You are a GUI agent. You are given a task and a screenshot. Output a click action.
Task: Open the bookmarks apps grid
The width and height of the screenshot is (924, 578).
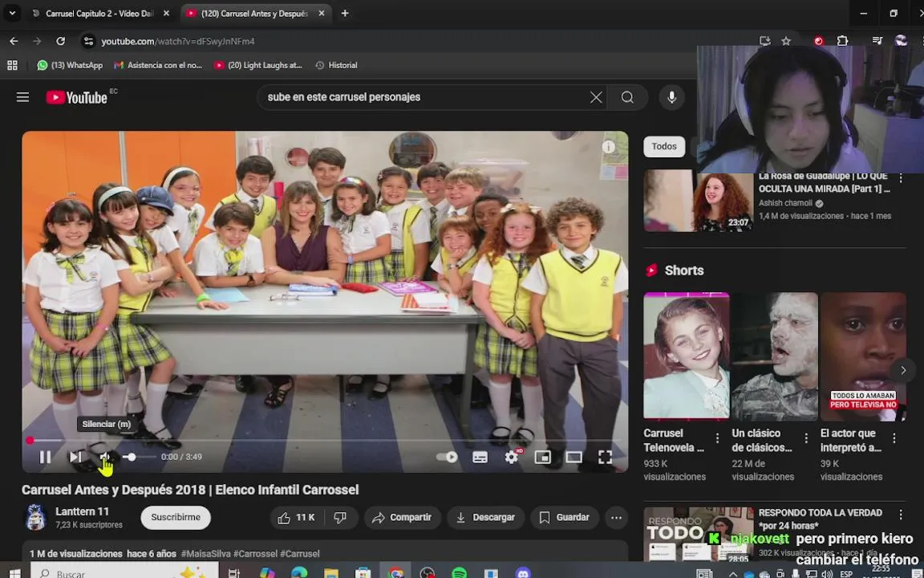(x=12, y=66)
